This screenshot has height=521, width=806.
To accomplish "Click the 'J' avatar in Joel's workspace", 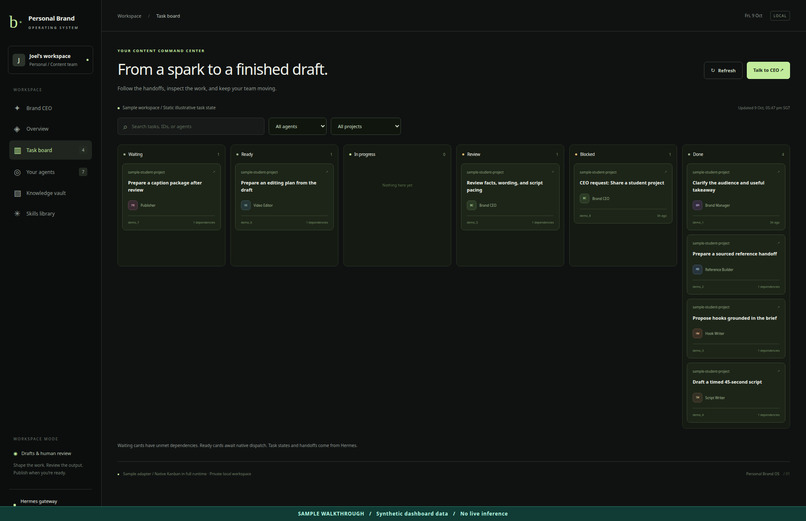I will 19,60.
